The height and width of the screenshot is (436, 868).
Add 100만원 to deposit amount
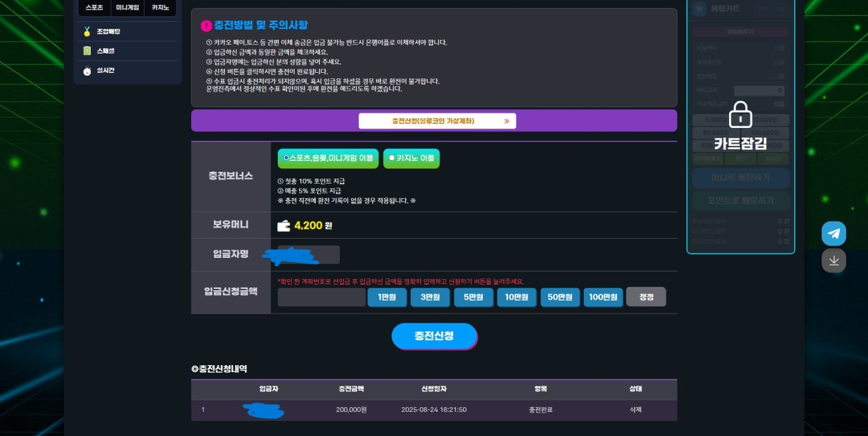603,297
